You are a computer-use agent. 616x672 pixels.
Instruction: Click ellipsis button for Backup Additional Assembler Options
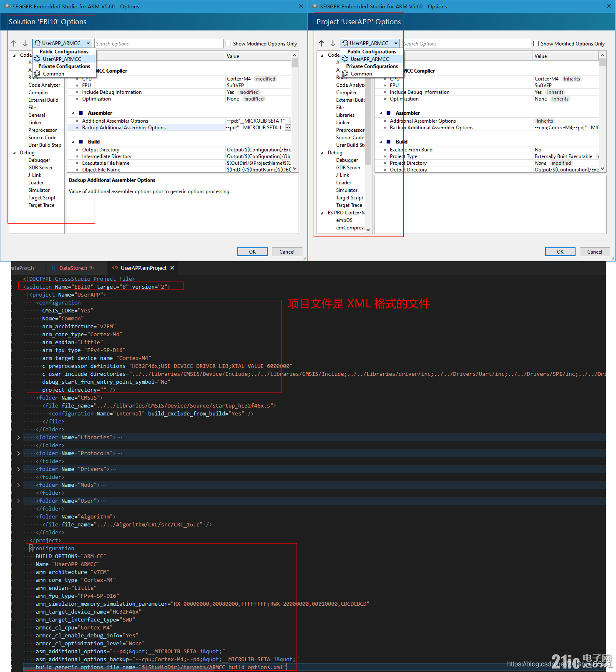(288, 128)
